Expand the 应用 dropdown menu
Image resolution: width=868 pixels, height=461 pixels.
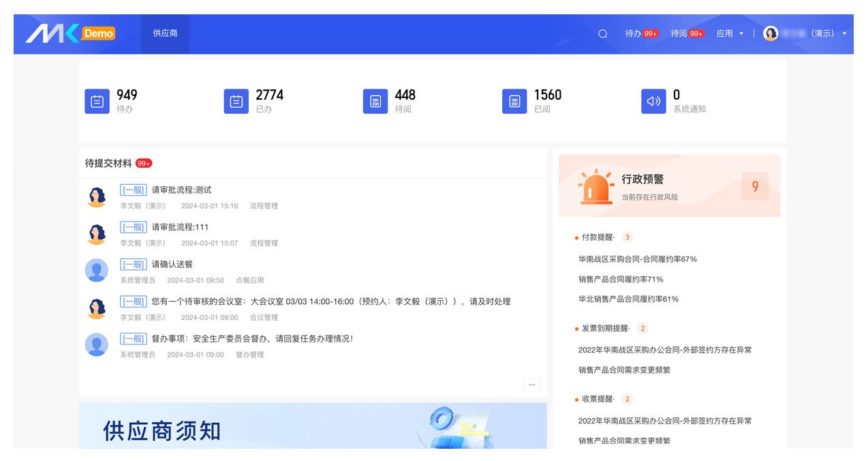coord(729,33)
